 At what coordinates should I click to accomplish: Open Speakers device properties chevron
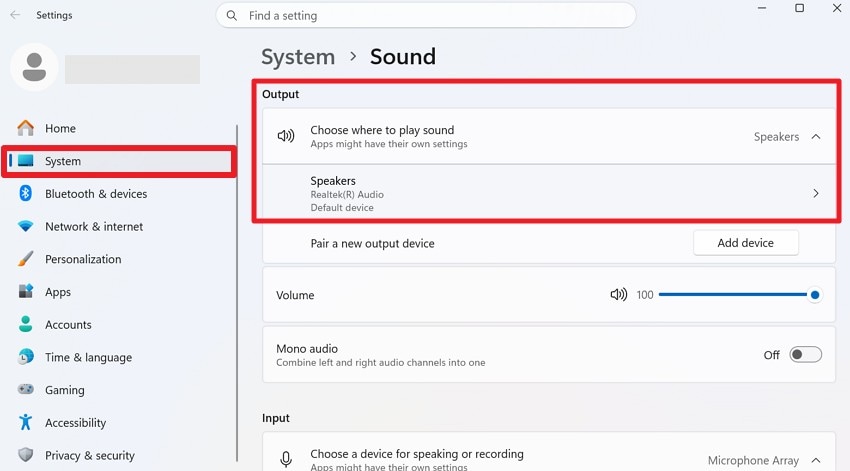point(816,193)
